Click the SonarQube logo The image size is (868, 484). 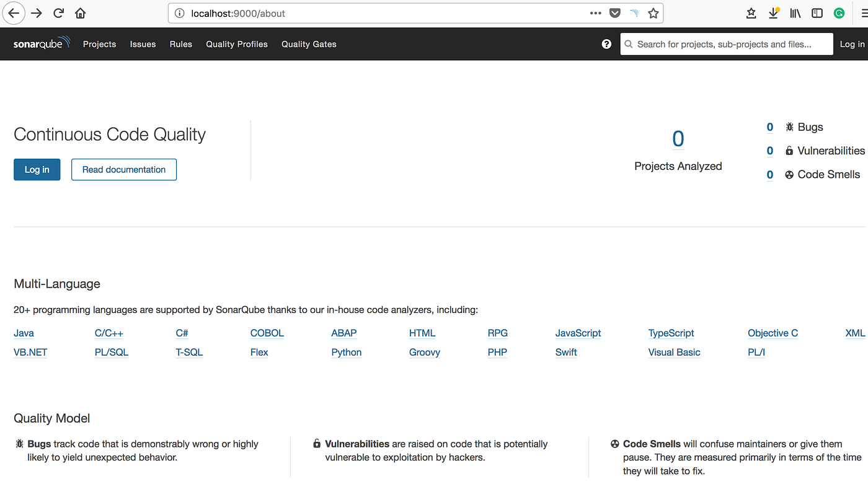click(42, 43)
